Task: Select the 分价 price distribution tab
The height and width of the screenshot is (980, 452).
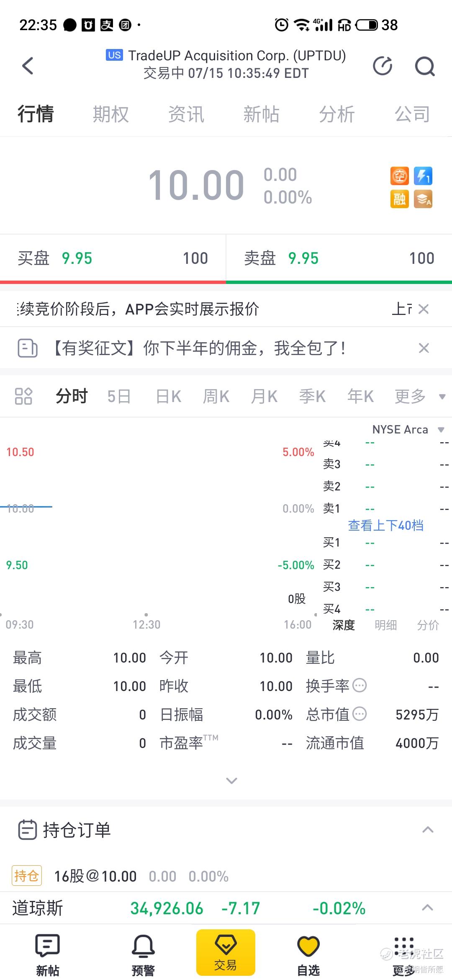Action: tap(428, 625)
